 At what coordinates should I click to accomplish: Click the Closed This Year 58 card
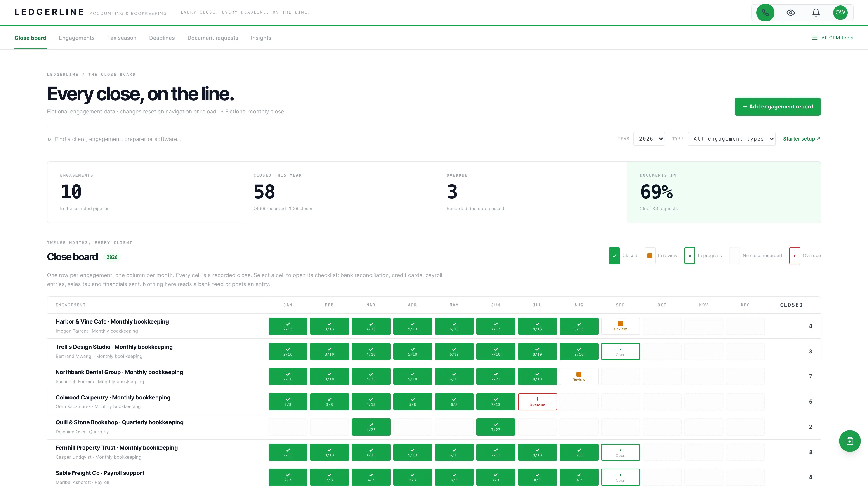tap(337, 192)
